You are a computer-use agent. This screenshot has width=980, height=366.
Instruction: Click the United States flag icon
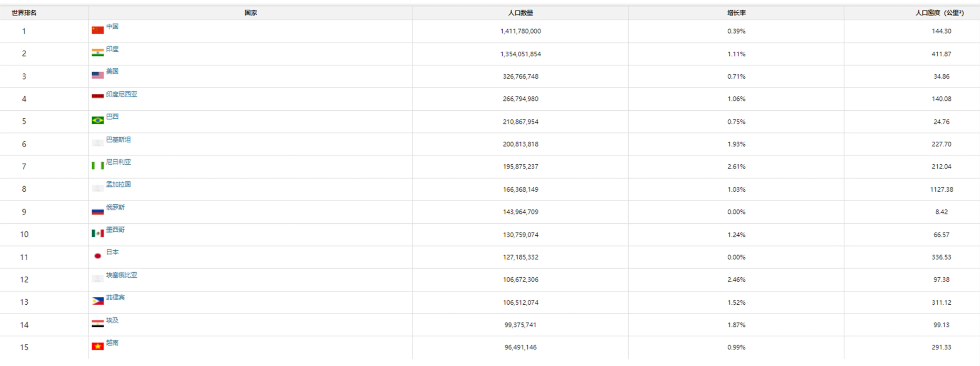[x=97, y=75]
